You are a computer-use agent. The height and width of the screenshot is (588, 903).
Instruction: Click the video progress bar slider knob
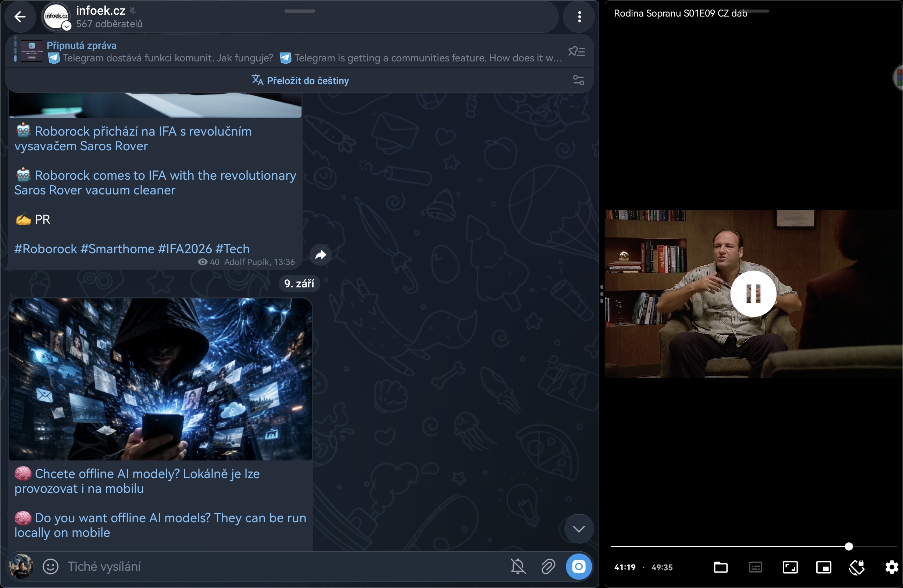point(849,546)
